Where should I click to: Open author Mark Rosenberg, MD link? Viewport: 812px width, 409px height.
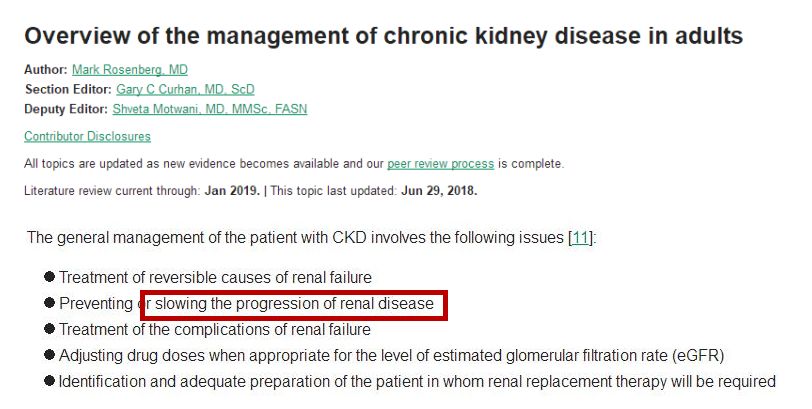[129, 70]
